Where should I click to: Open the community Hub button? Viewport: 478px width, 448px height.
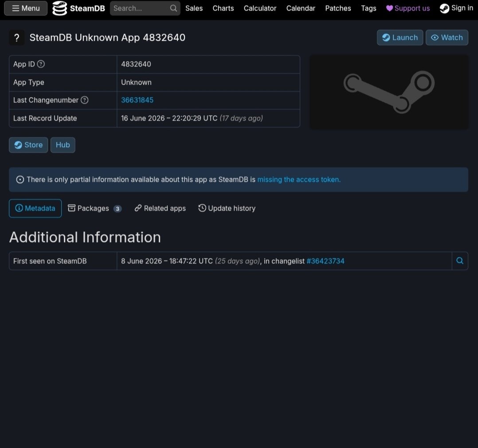pos(63,145)
